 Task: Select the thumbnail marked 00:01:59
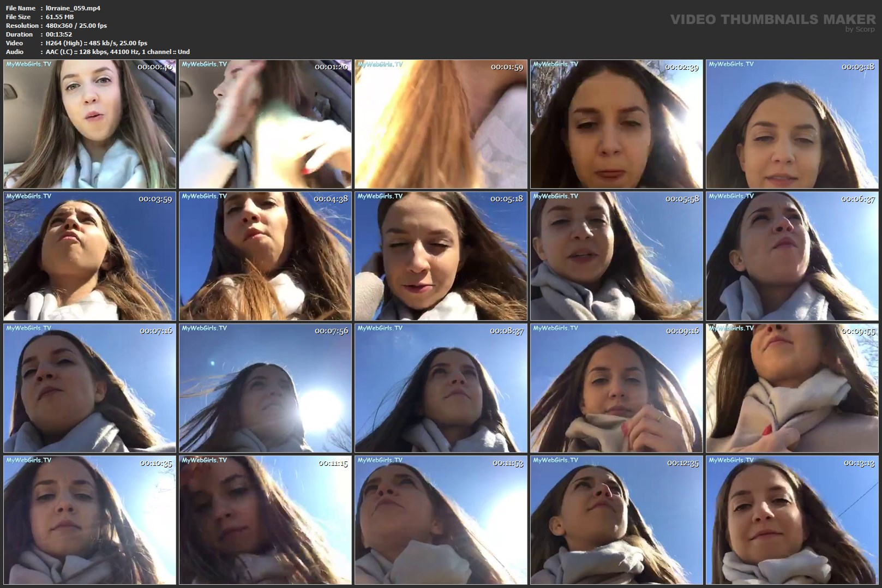[x=441, y=124]
